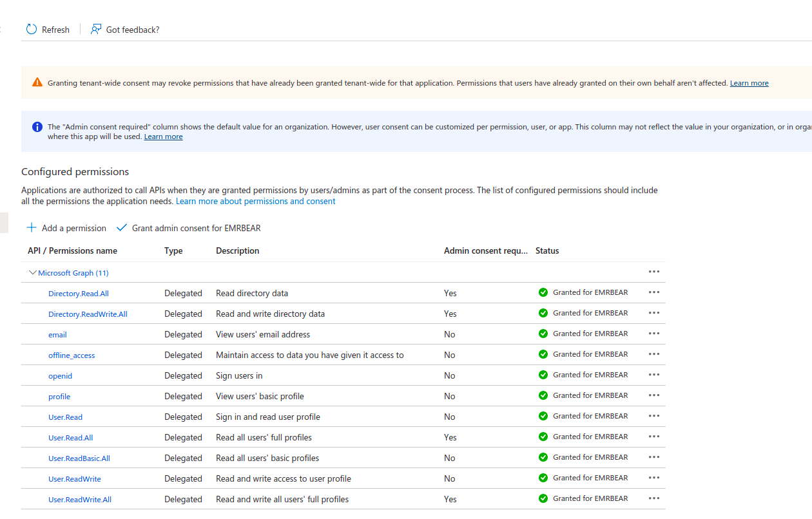Click Learn more in the blue info banner
Screen dimensions: 812x519
163,137
